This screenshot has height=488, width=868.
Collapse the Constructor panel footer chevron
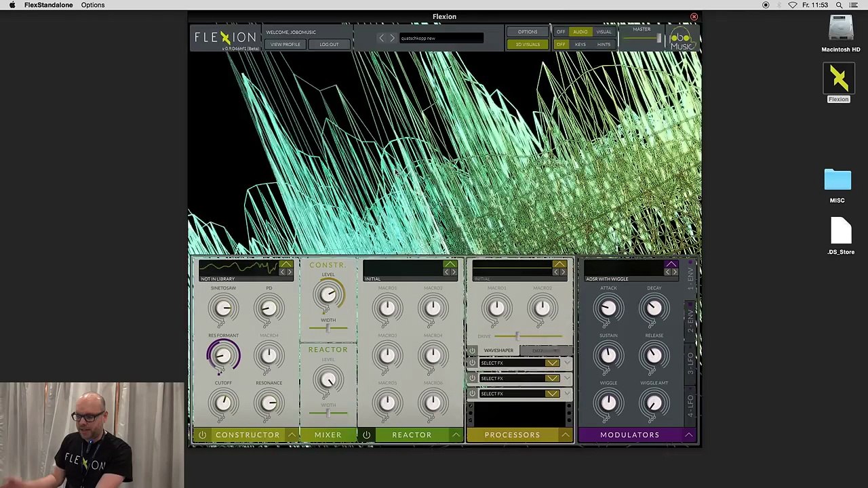[x=292, y=434]
